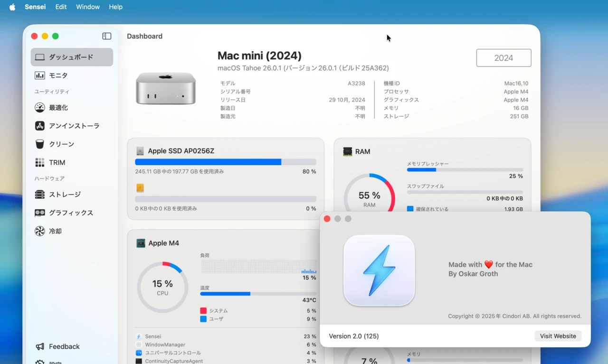The width and height of the screenshot is (608, 364).
Task: Select the TRIM utility icon
Action: point(40,162)
